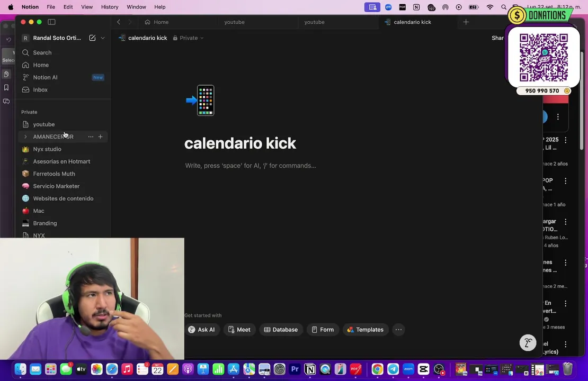Viewport: 588px width, 381px height.
Task: Click the calendario kick page title
Action: point(240,143)
